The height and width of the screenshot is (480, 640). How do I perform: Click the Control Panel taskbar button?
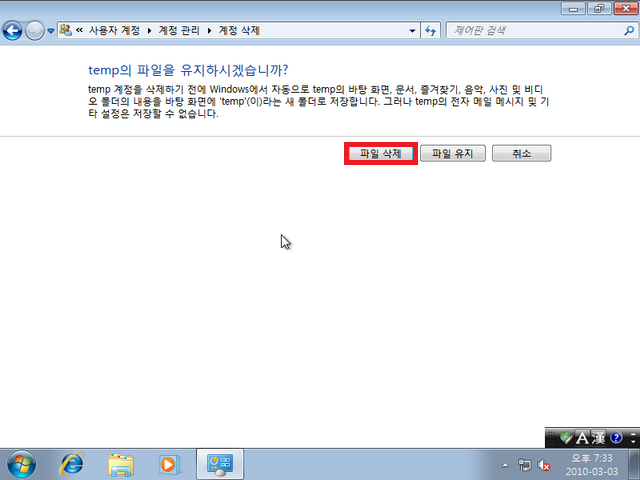point(220,464)
